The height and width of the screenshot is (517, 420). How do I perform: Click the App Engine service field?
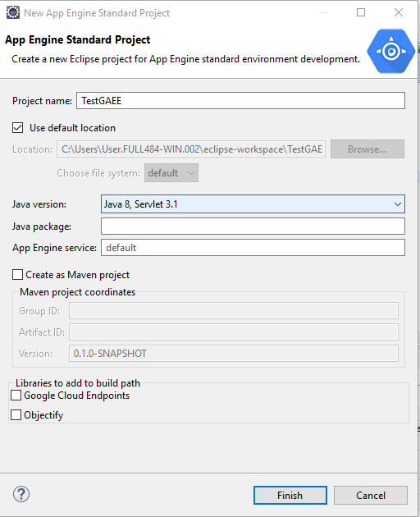click(x=253, y=248)
